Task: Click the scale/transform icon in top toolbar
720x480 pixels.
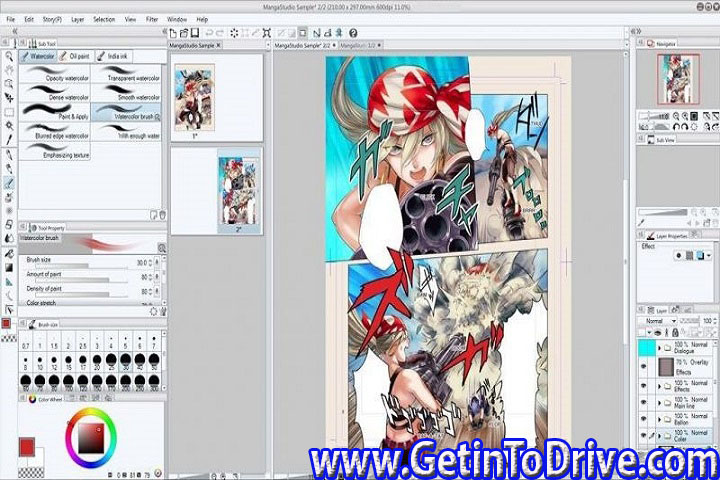Action: pos(266,33)
